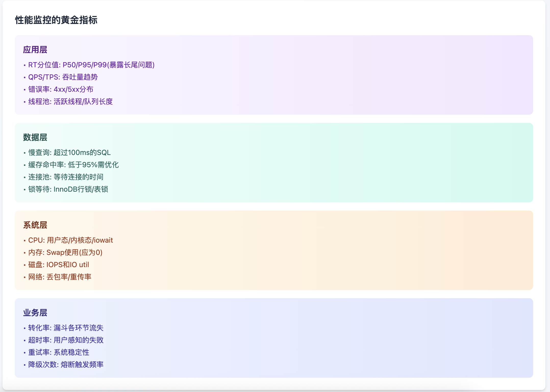Select the 错误率 4xx/5xx分布 item

(61, 89)
